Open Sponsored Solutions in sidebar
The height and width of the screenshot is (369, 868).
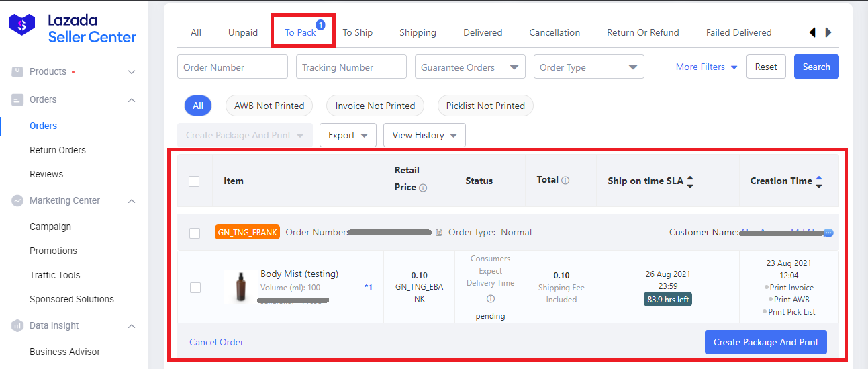click(72, 299)
